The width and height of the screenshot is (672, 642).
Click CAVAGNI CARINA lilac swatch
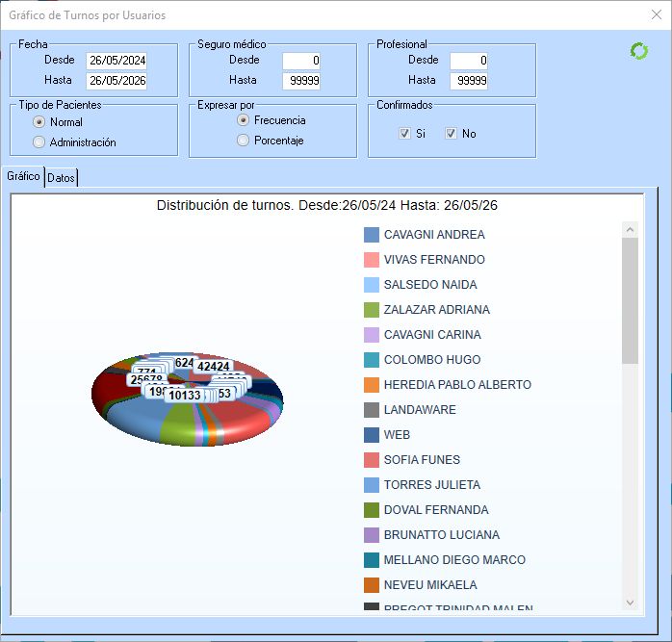tap(372, 335)
